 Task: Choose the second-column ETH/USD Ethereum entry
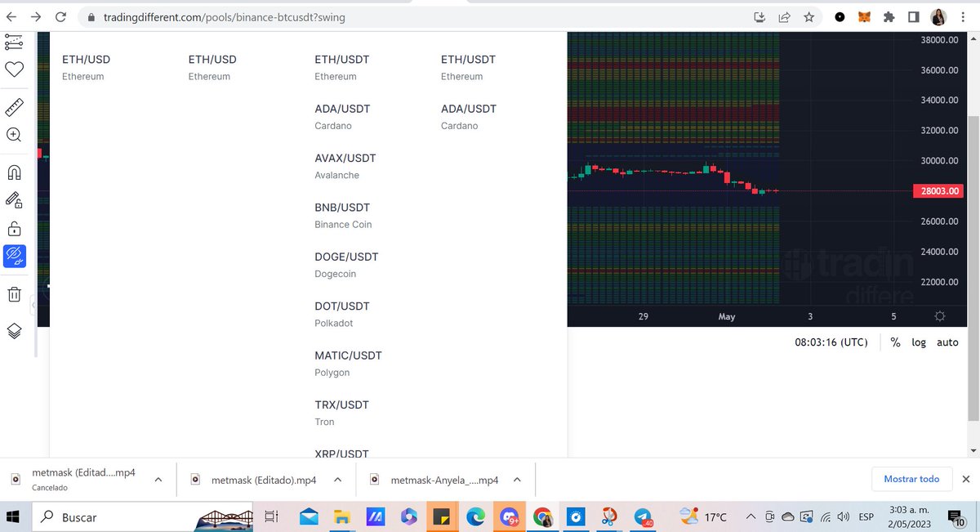[212, 67]
